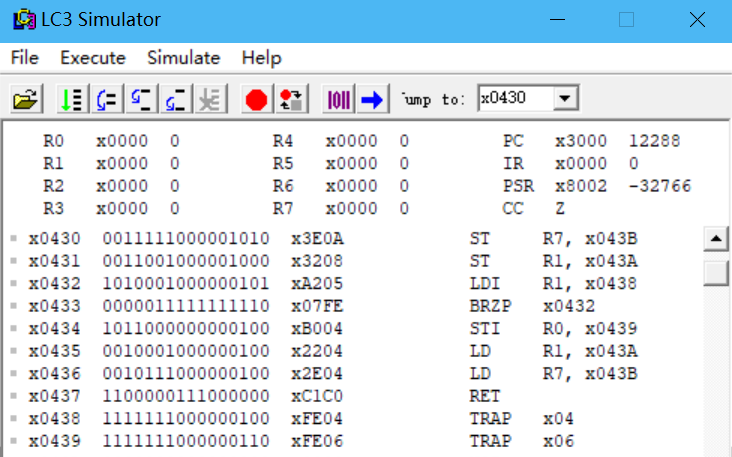Click the Step Over toolbar icon
The image size is (732, 457).
pos(107,99)
